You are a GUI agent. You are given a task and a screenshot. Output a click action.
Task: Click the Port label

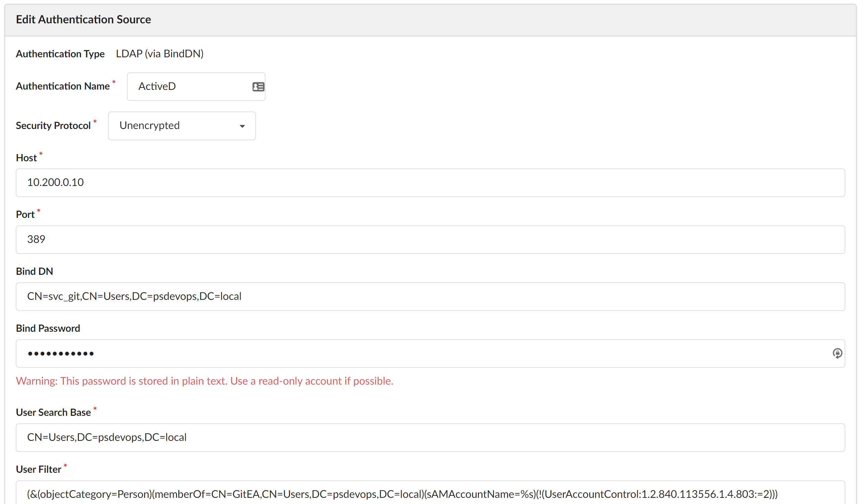tap(25, 215)
